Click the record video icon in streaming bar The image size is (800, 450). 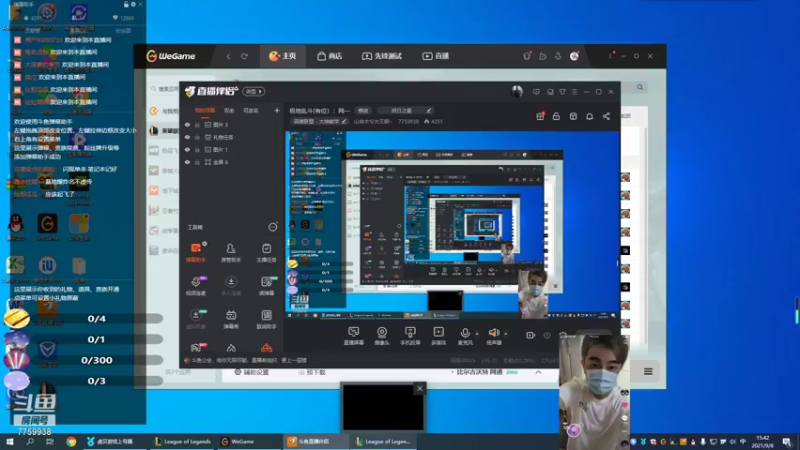531,335
